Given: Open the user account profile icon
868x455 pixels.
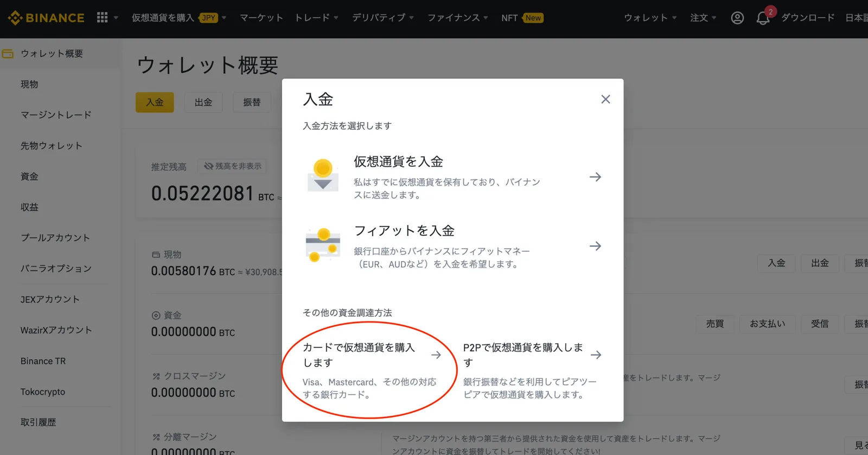Looking at the screenshot, I should click(x=737, y=18).
